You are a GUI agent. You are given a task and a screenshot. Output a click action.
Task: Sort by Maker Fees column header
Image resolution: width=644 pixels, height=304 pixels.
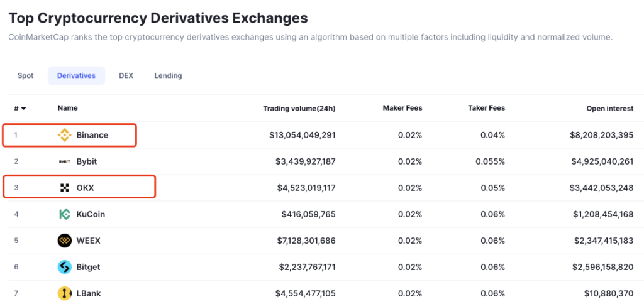[402, 108]
